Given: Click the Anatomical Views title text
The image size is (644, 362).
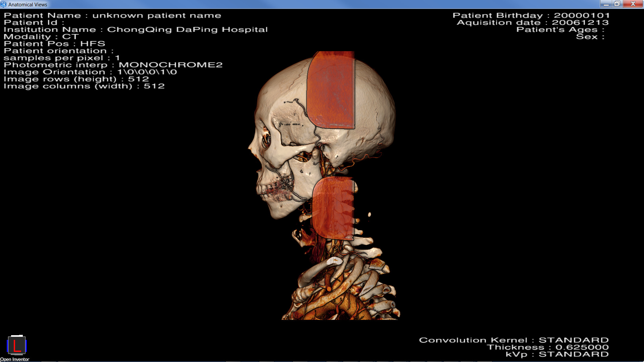Looking at the screenshot, I should pos(28,5).
